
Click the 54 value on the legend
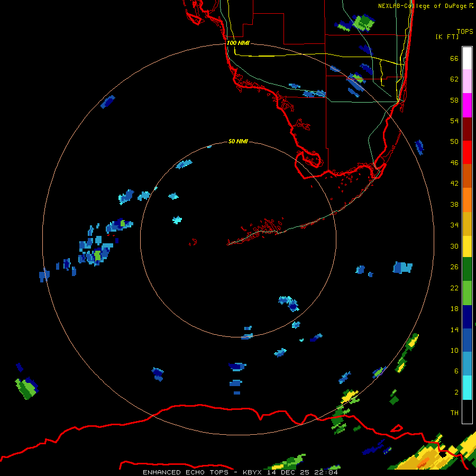click(x=454, y=121)
